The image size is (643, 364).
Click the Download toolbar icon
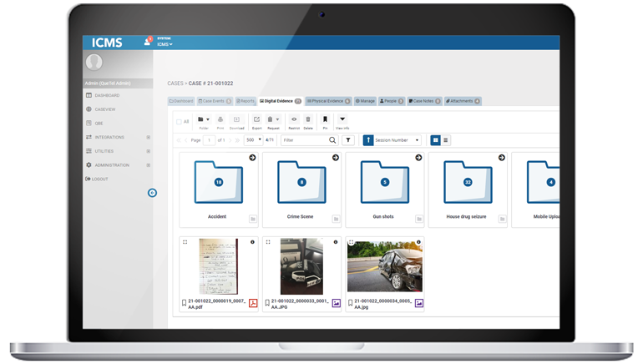point(236,119)
